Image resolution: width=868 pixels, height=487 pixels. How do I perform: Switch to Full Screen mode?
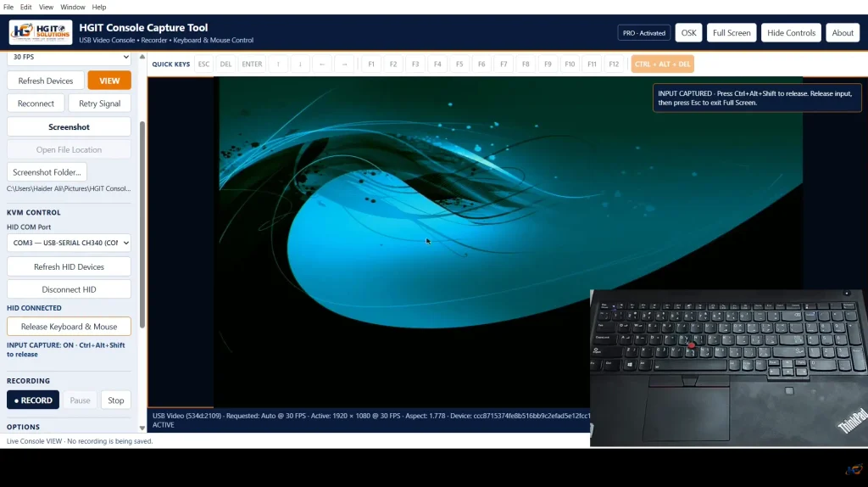point(732,33)
